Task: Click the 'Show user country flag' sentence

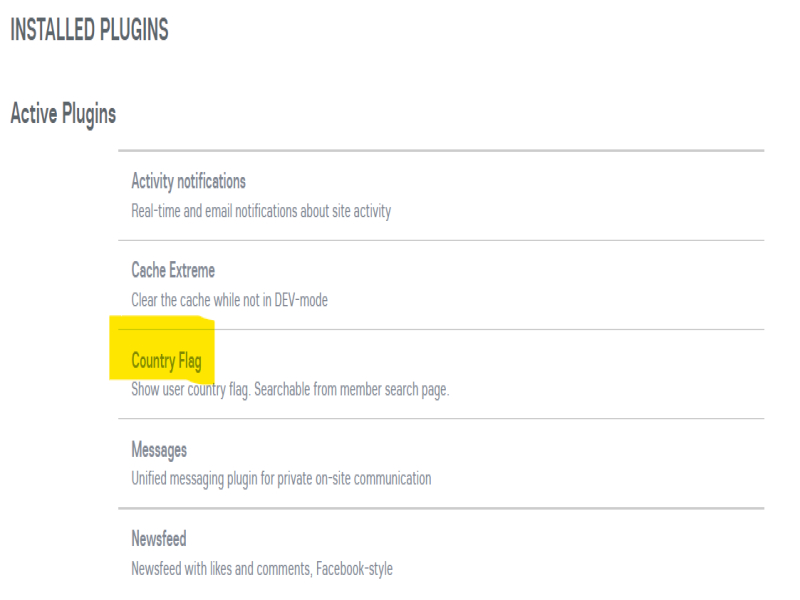Action: click(x=190, y=390)
